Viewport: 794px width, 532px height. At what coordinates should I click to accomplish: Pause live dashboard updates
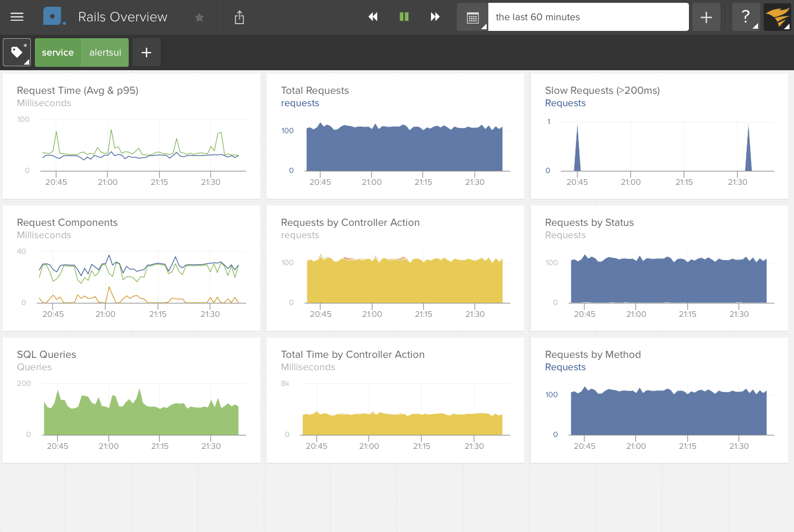pyautogui.click(x=404, y=17)
